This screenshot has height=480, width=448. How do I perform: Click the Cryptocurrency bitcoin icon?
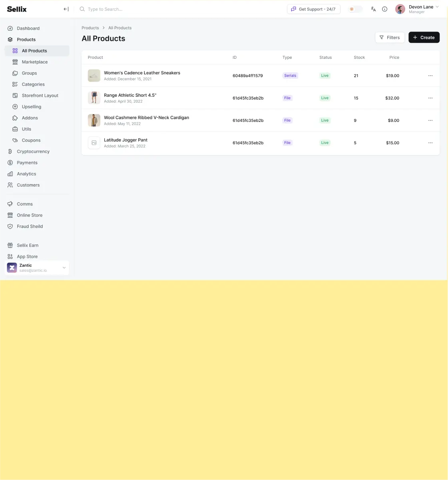click(10, 151)
